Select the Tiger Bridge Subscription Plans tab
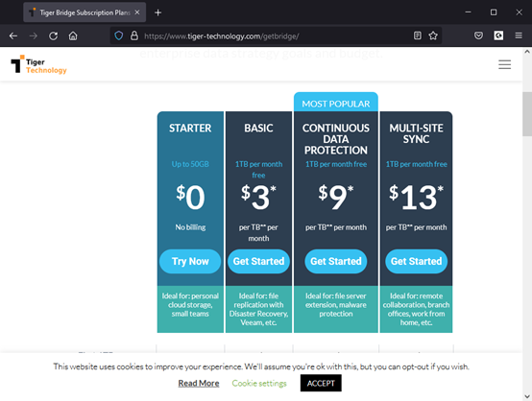The image size is (532, 401). (85, 12)
